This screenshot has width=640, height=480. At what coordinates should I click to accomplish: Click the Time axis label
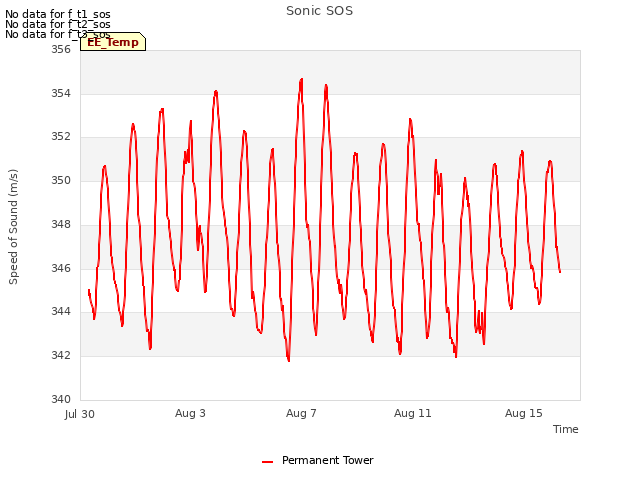pos(565,429)
